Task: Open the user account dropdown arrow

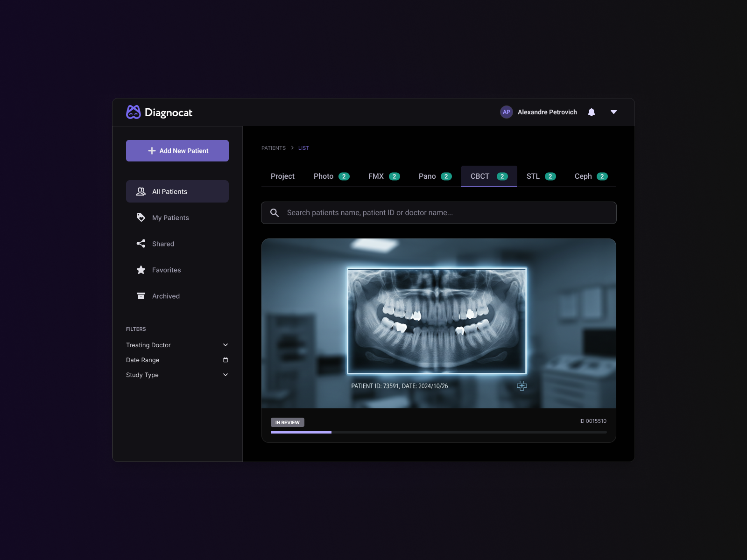Action: [613, 112]
